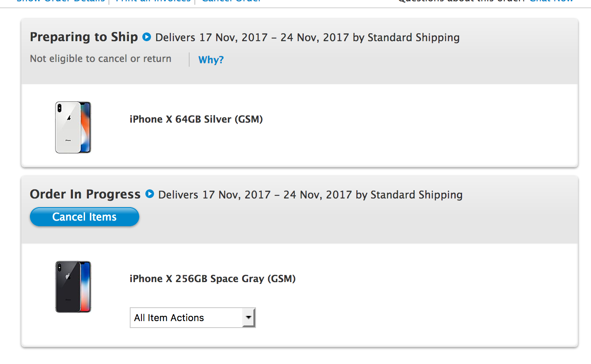Click delivery dates in Preparing to Ship header

point(274,37)
